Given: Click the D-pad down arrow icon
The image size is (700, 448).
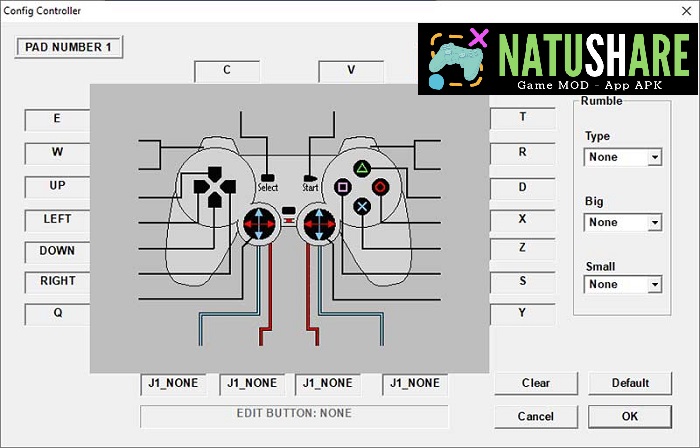Looking at the screenshot, I should [215, 200].
